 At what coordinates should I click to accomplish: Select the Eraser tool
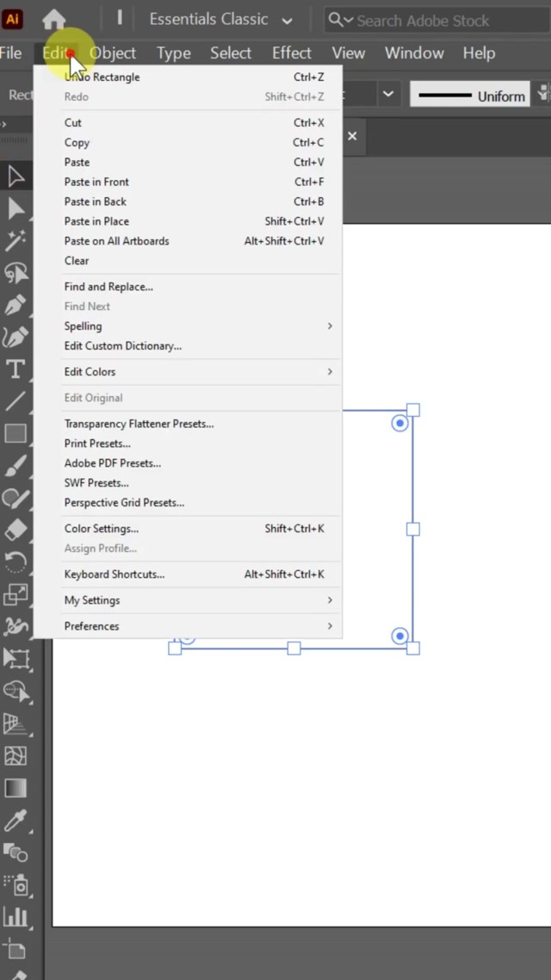(15, 530)
